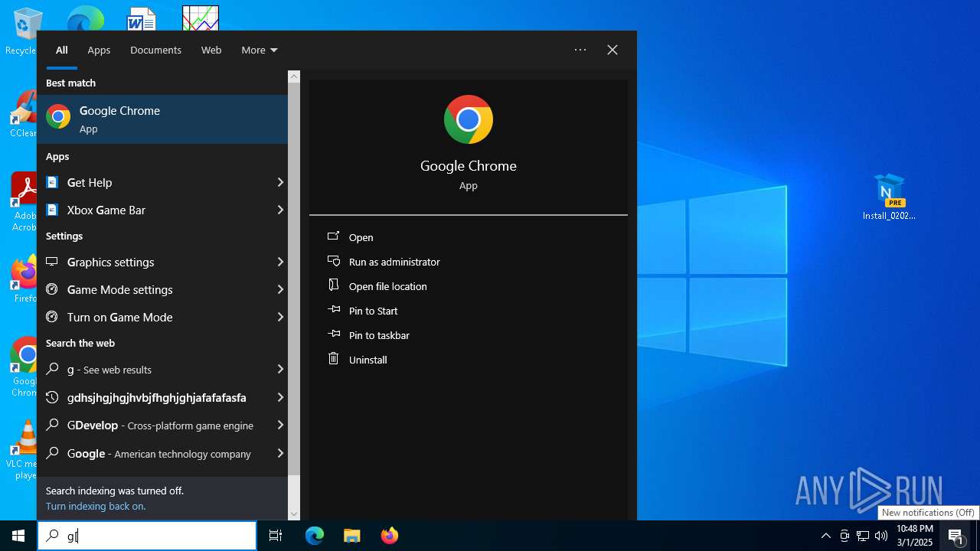Click the Turn on Game Mode icon
The width and height of the screenshot is (980, 551).
click(52, 317)
